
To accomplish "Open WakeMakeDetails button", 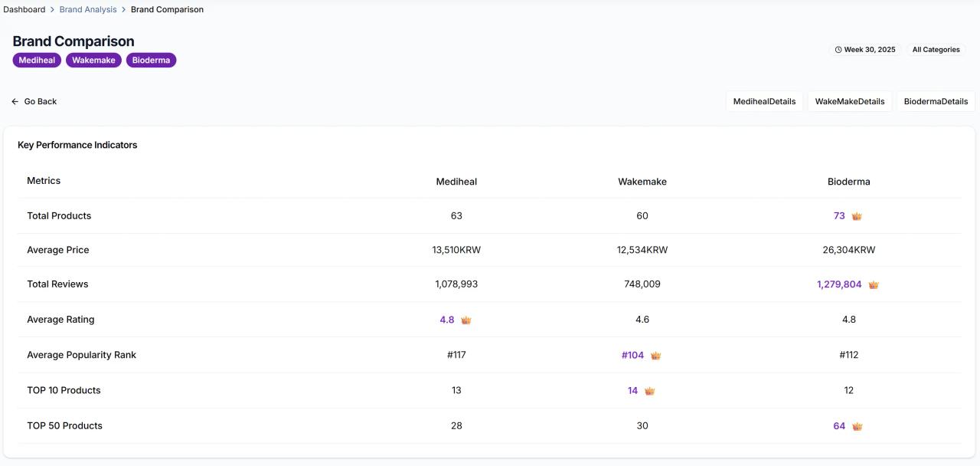I will [850, 101].
